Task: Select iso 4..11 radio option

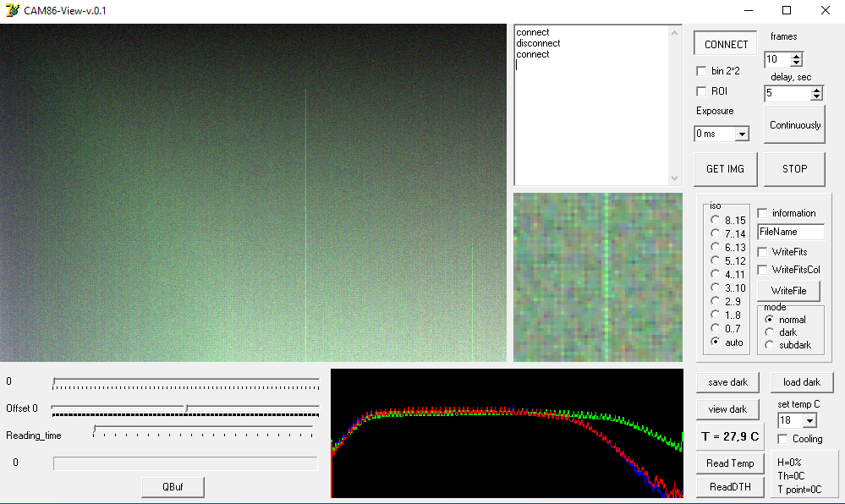Action: [x=715, y=274]
